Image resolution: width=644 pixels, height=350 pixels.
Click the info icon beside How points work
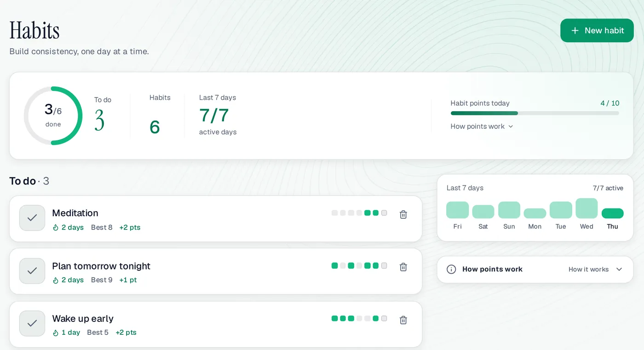click(451, 270)
